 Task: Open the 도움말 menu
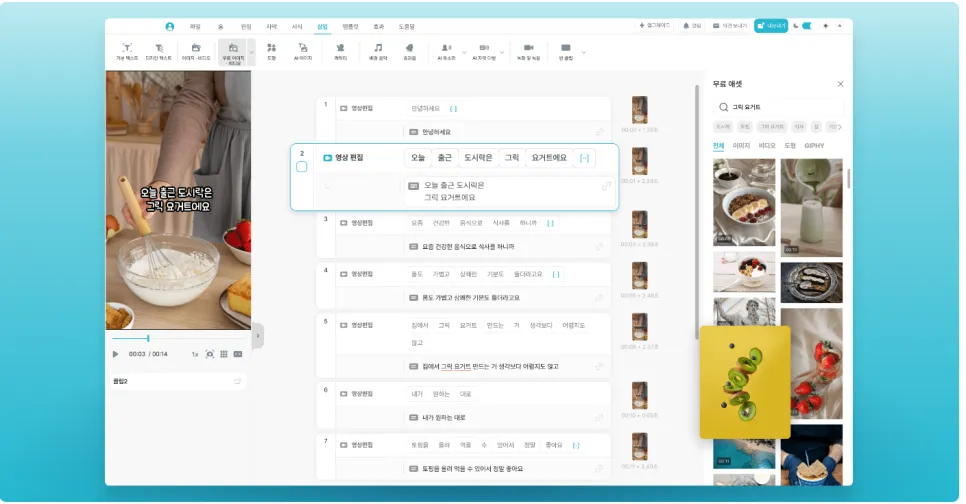coord(406,26)
